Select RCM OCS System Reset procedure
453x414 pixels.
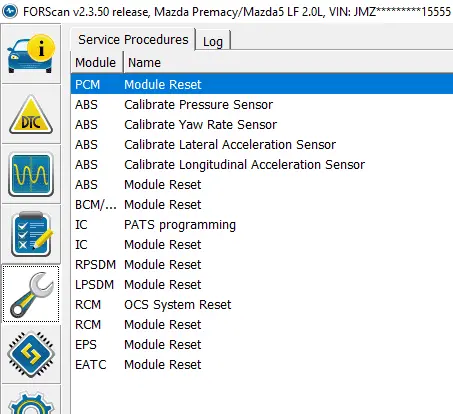click(x=262, y=304)
